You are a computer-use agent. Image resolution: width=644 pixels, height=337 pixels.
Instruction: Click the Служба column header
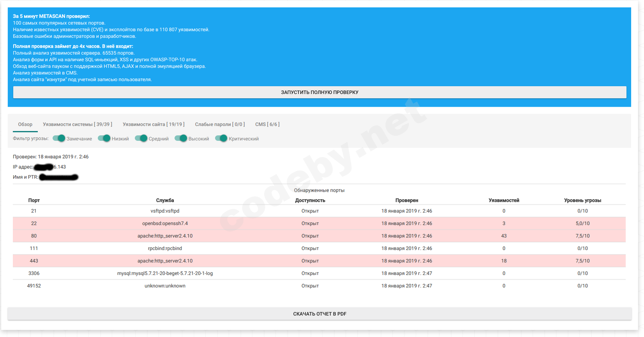(x=165, y=201)
